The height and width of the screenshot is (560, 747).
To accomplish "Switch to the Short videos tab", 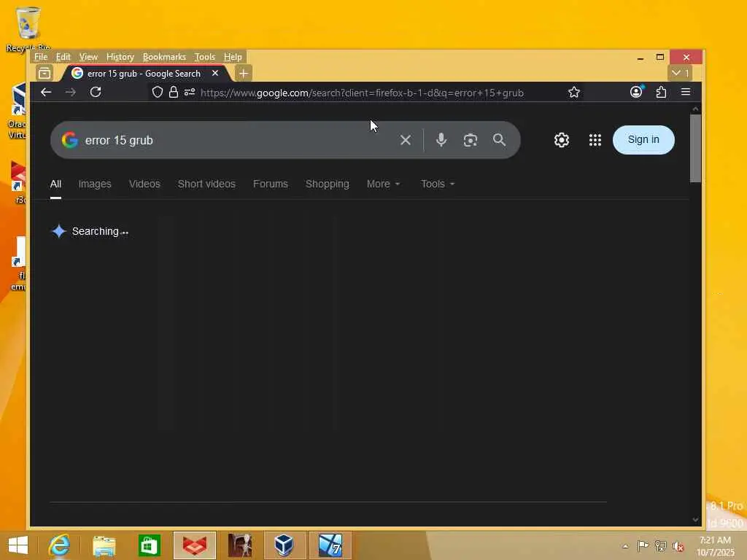I will (206, 184).
